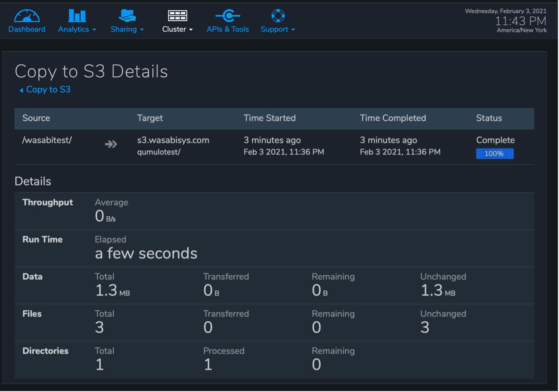559x392 pixels.
Task: Click the Source column header
Action: (x=36, y=118)
